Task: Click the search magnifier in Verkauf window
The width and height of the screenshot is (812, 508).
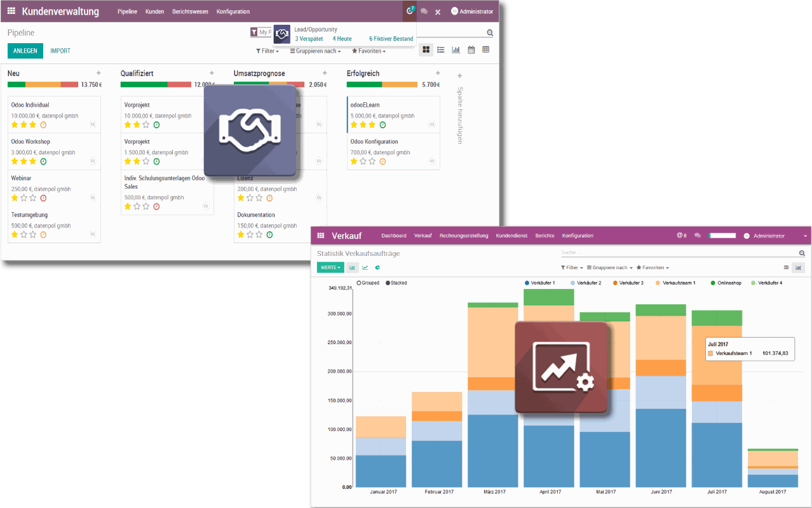Action: pyautogui.click(x=802, y=253)
